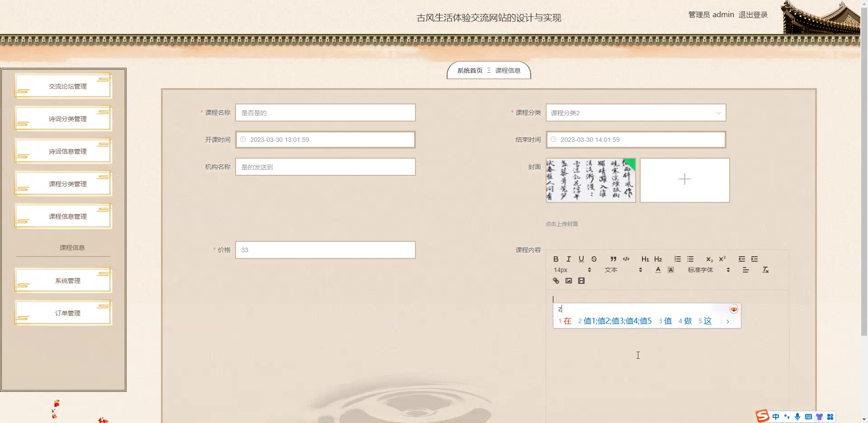Collapse the 课程信息管理 sidebar menu

63,216
